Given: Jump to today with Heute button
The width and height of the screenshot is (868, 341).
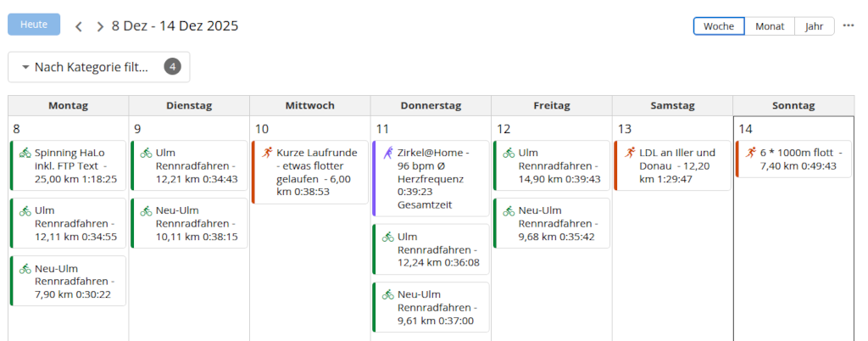Looking at the screenshot, I should pyautogui.click(x=34, y=25).
